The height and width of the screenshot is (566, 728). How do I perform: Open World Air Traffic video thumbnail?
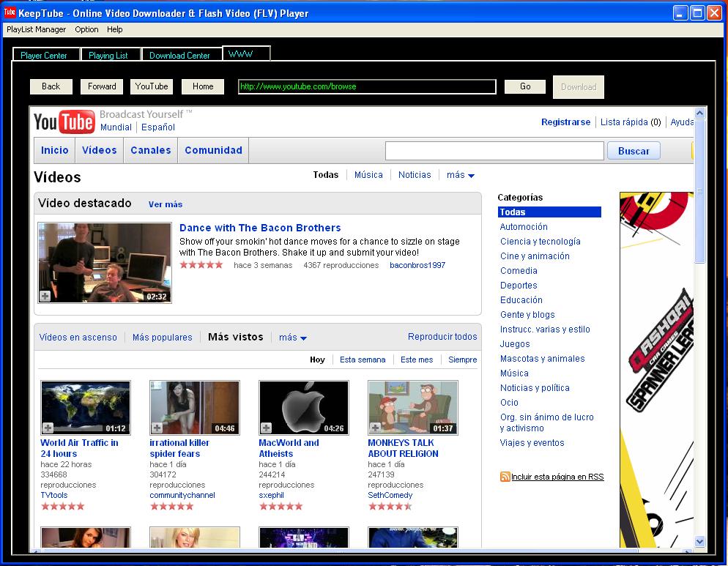(86, 408)
